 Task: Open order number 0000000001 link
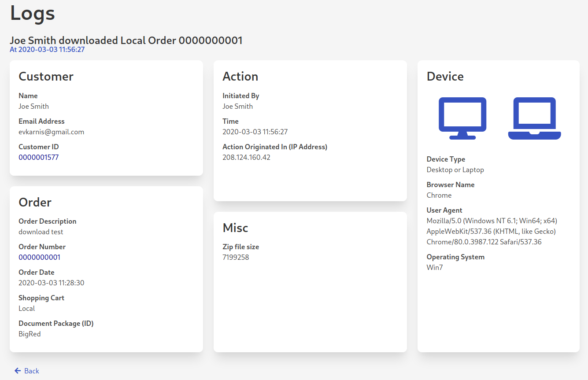point(39,257)
